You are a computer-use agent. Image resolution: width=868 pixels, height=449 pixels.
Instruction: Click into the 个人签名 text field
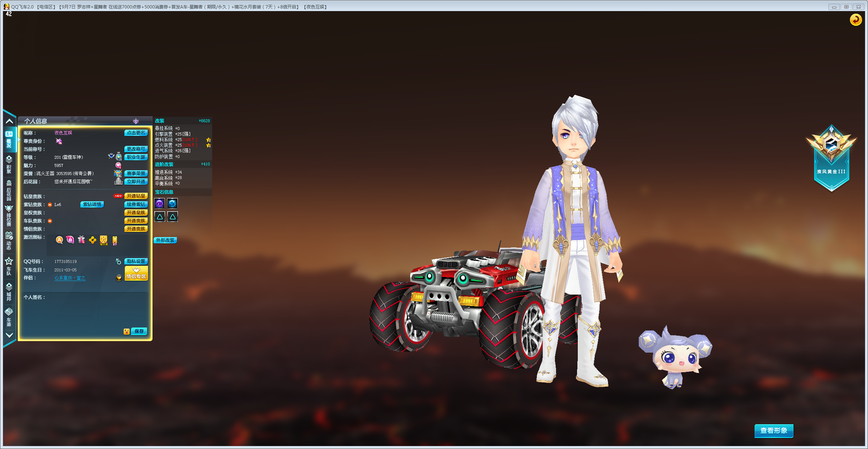(x=85, y=312)
